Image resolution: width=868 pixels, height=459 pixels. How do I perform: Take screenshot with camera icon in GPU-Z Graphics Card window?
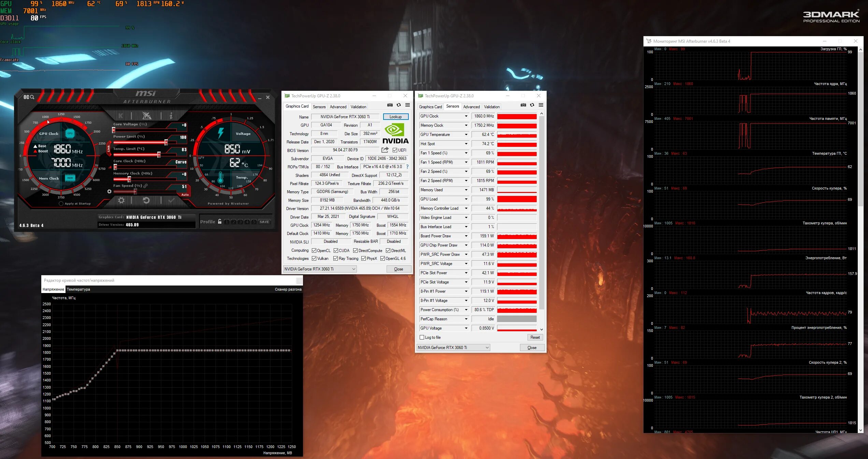[390, 105]
